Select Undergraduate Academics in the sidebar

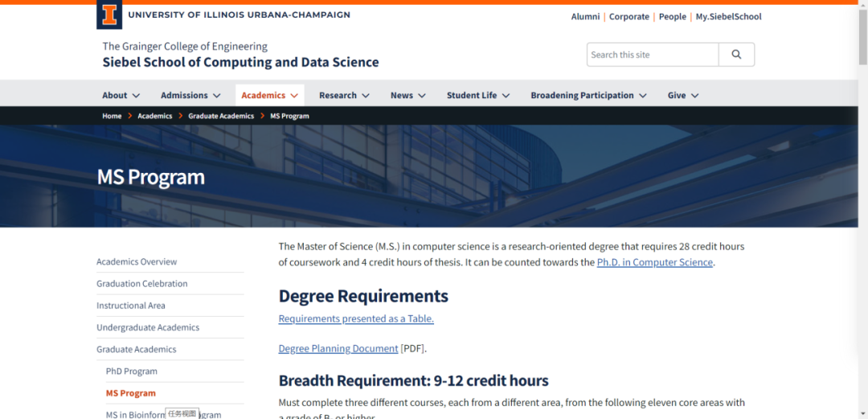(x=148, y=327)
